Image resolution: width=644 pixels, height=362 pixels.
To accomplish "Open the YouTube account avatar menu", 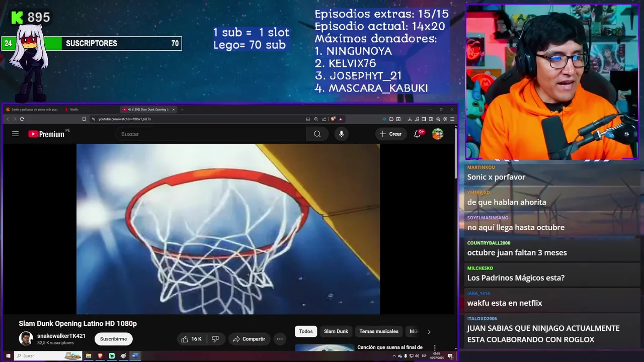I will tap(438, 134).
